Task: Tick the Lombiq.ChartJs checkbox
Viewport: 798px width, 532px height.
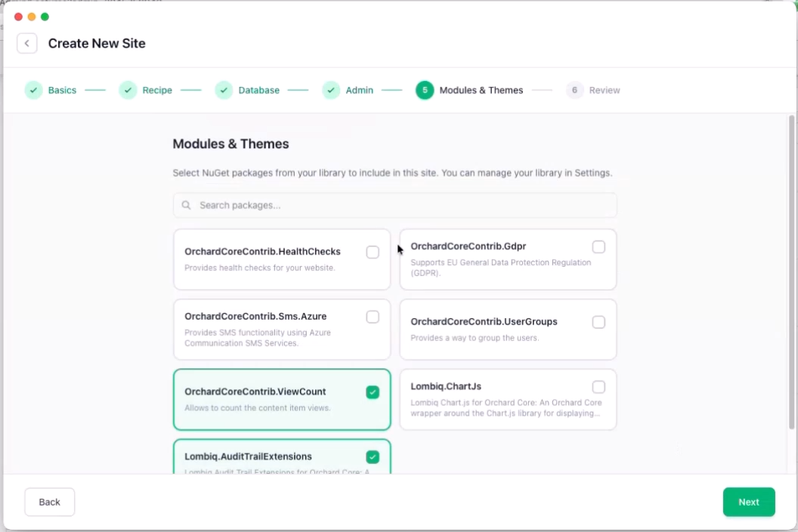Action: tap(598, 387)
